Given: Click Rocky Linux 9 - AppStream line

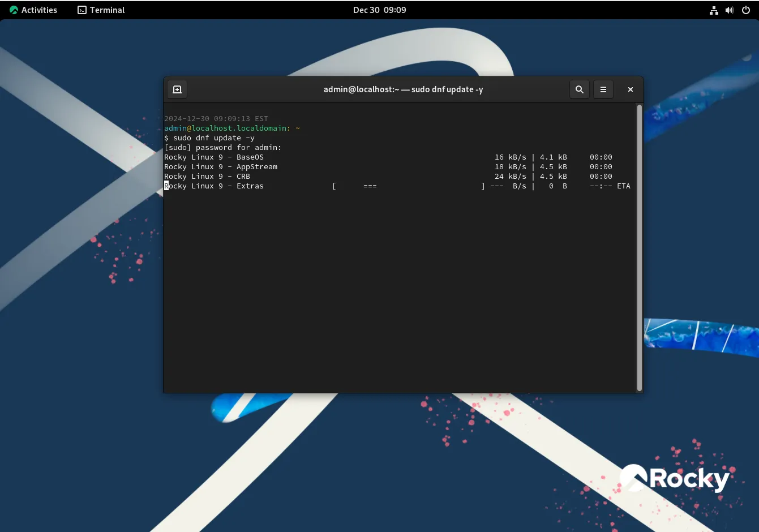Looking at the screenshot, I should (x=388, y=167).
